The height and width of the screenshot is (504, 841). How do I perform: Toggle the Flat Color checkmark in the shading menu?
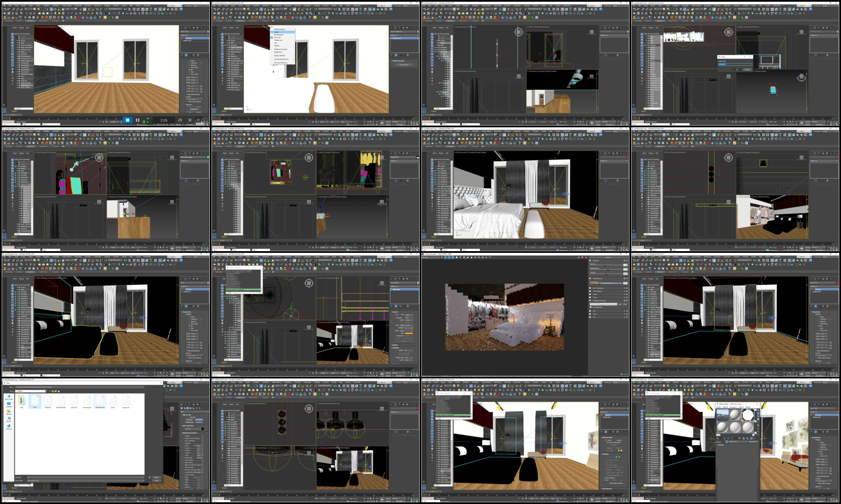coord(272,37)
